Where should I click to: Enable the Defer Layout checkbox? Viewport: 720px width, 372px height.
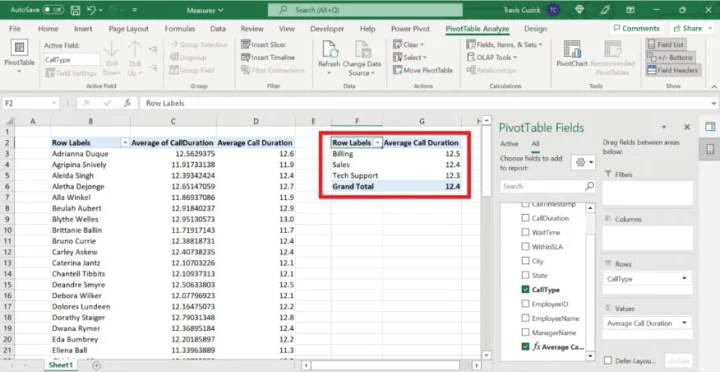[608, 361]
